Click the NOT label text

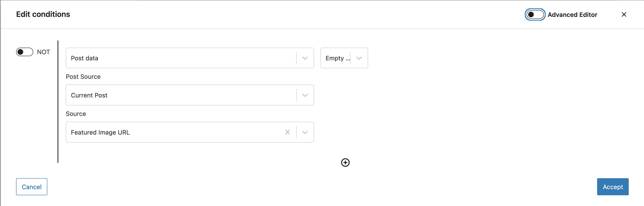(x=44, y=52)
